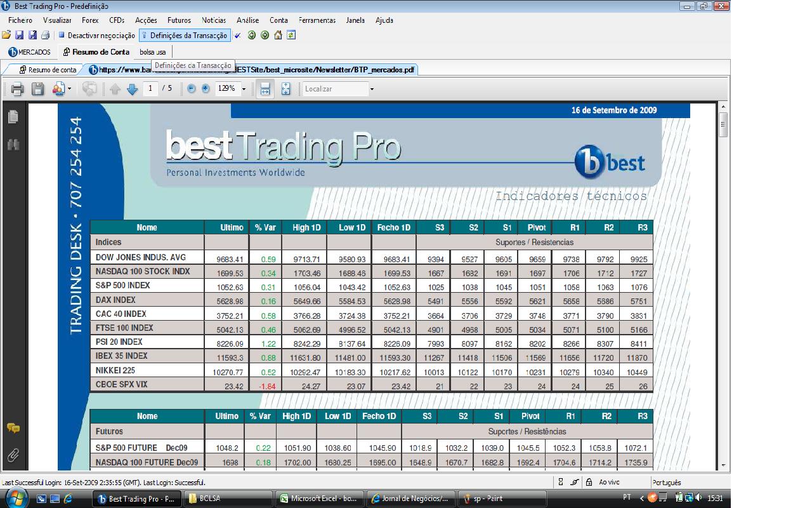Open the Fichero menu
812x508 pixels.
tap(20, 20)
